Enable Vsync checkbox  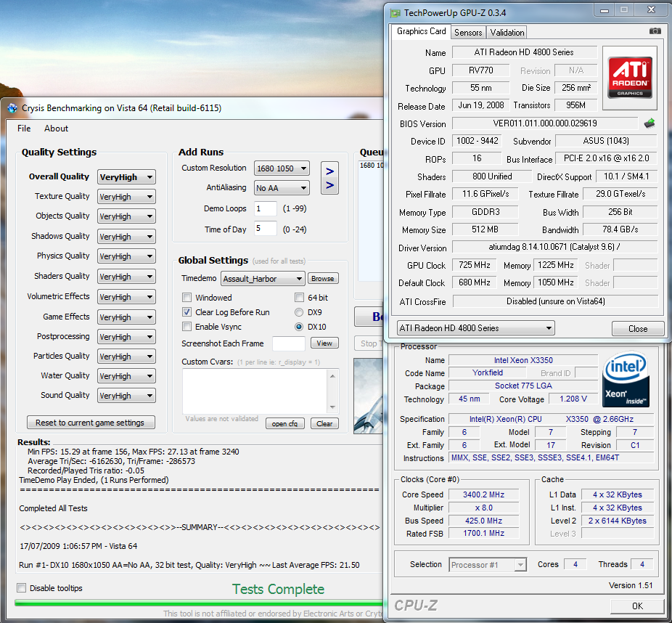point(187,327)
